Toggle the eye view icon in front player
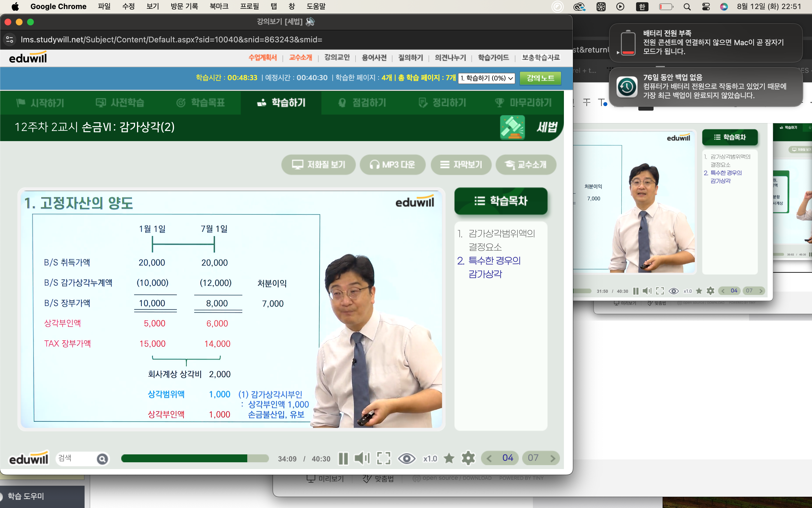The image size is (812, 508). coord(407,459)
